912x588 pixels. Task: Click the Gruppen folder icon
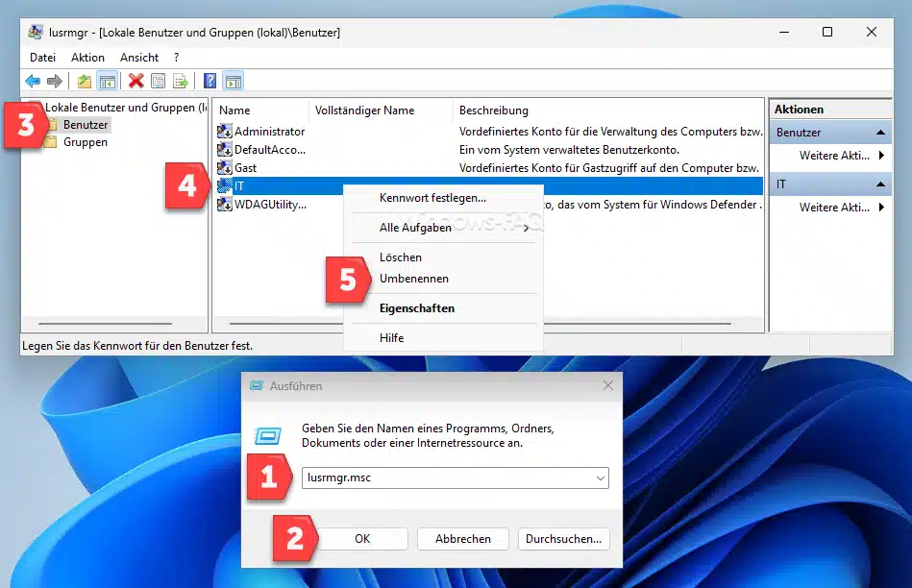[51, 142]
